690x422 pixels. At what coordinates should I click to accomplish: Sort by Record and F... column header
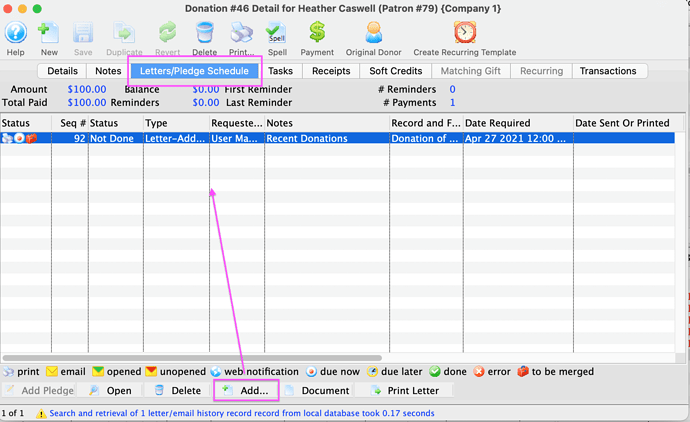click(x=426, y=123)
